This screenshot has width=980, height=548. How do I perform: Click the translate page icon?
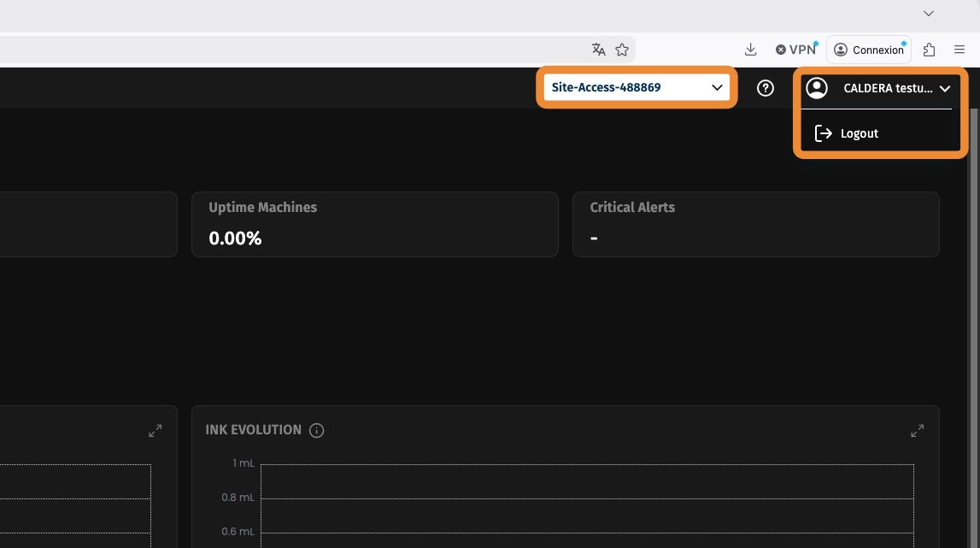(598, 50)
